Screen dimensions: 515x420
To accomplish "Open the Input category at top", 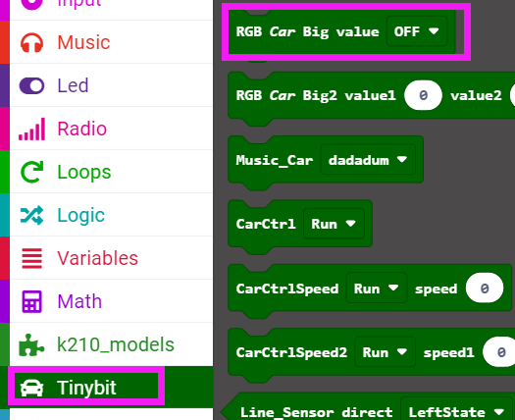I will pyautogui.click(x=106, y=10).
